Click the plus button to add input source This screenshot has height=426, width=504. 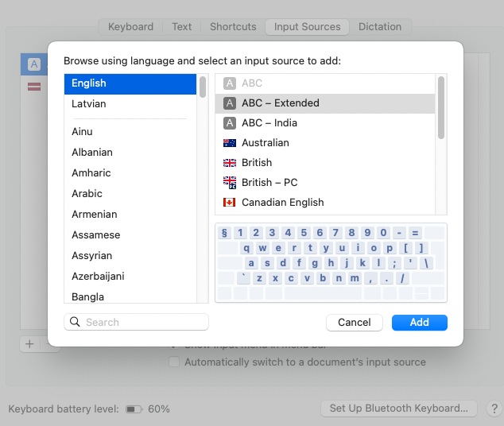(x=29, y=344)
